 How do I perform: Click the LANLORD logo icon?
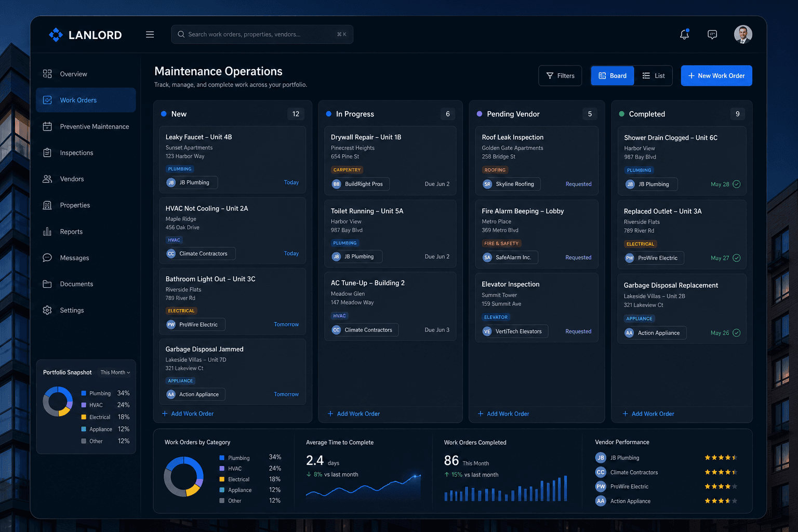(x=56, y=35)
